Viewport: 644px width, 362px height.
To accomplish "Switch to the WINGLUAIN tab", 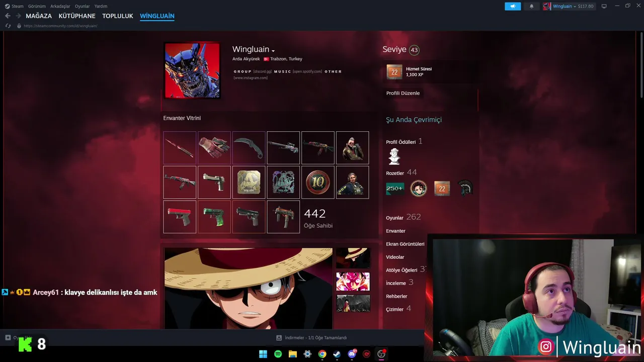I will click(157, 16).
